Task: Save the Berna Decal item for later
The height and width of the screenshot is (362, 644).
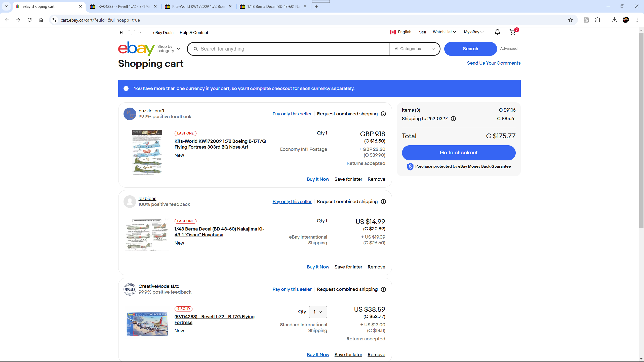Action: [348, 267]
